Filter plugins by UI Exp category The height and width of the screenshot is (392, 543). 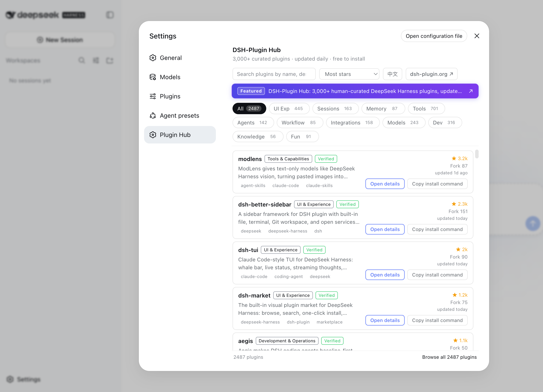(x=289, y=108)
